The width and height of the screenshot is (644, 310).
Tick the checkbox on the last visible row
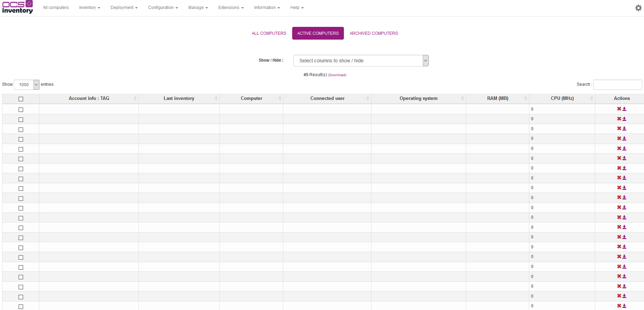21,306
